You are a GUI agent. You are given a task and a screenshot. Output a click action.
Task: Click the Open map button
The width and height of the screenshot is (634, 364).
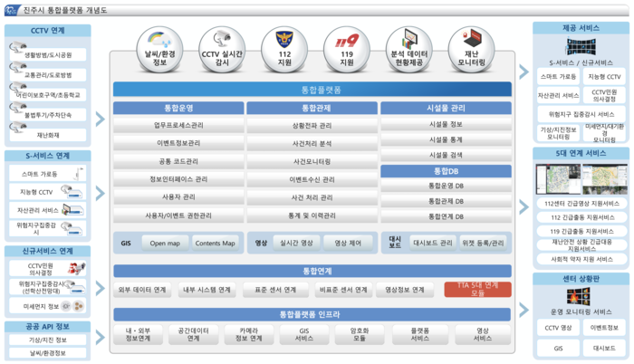pyautogui.click(x=165, y=243)
